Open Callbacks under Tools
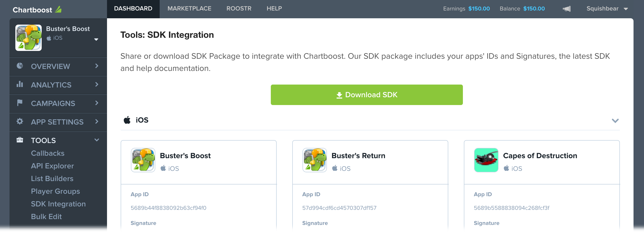The image size is (644, 232). click(48, 153)
